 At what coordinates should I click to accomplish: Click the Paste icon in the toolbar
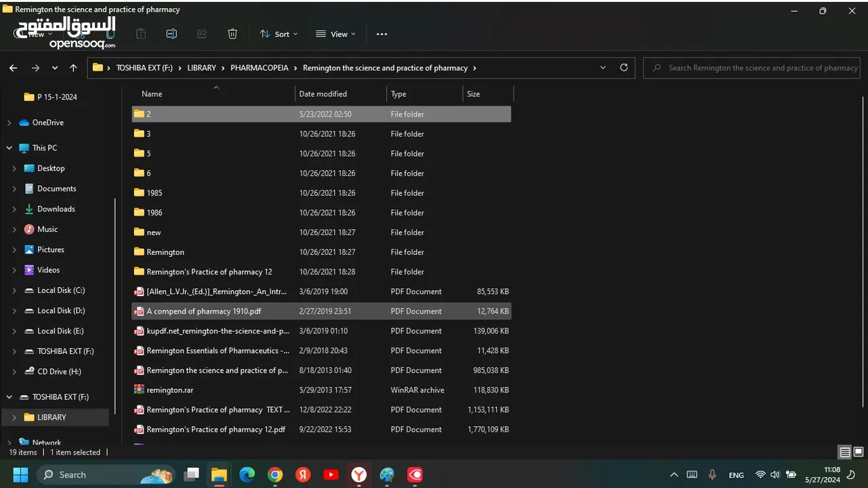click(141, 34)
